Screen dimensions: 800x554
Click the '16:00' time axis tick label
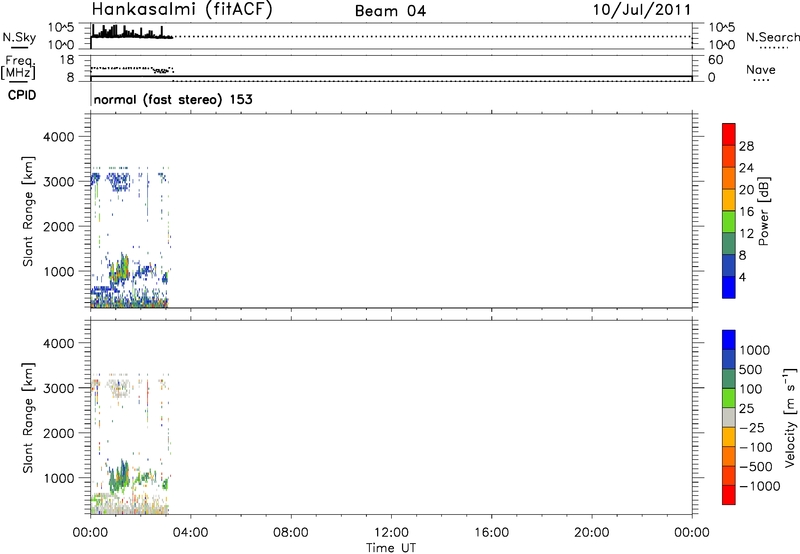[491, 533]
